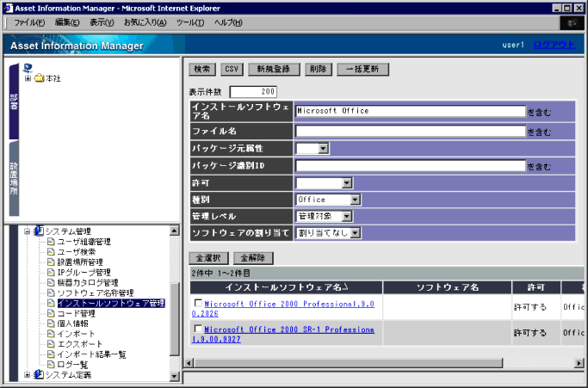Open Microsoft Office 2000 Professional,9.0 link
Viewport: 588px width, 388px height.
(x=283, y=309)
